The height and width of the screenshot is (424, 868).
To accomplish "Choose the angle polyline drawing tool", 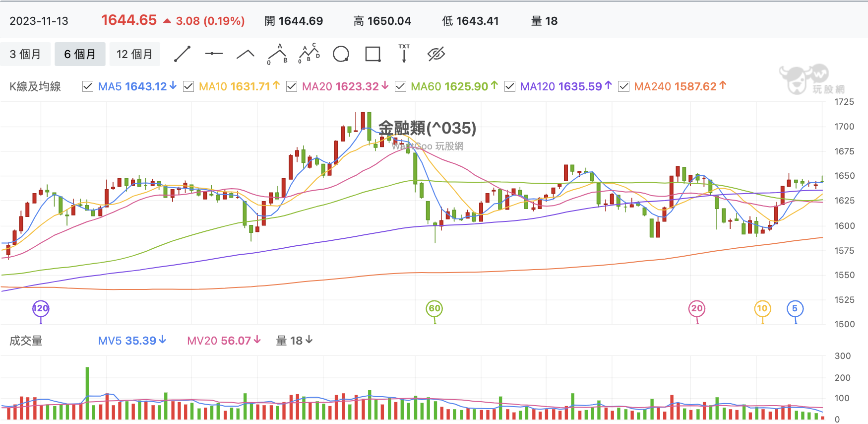I will (x=246, y=54).
